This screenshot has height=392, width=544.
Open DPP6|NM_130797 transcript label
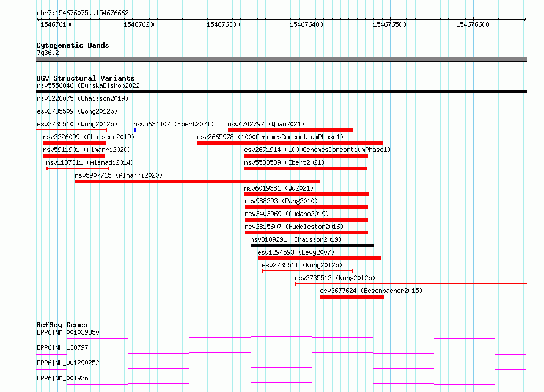[x=62, y=347]
